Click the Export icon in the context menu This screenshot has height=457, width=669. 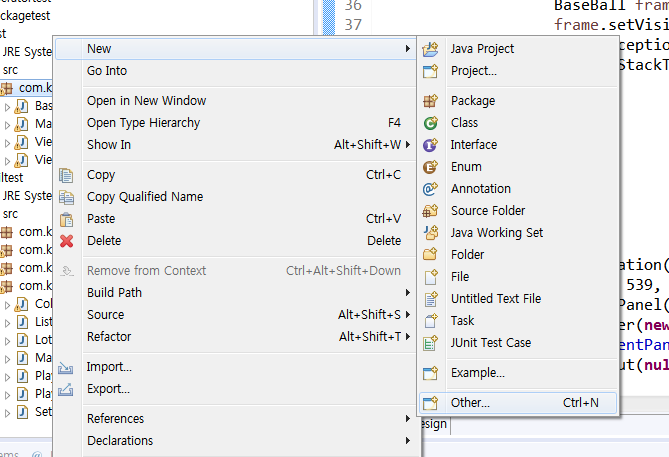[66, 389]
